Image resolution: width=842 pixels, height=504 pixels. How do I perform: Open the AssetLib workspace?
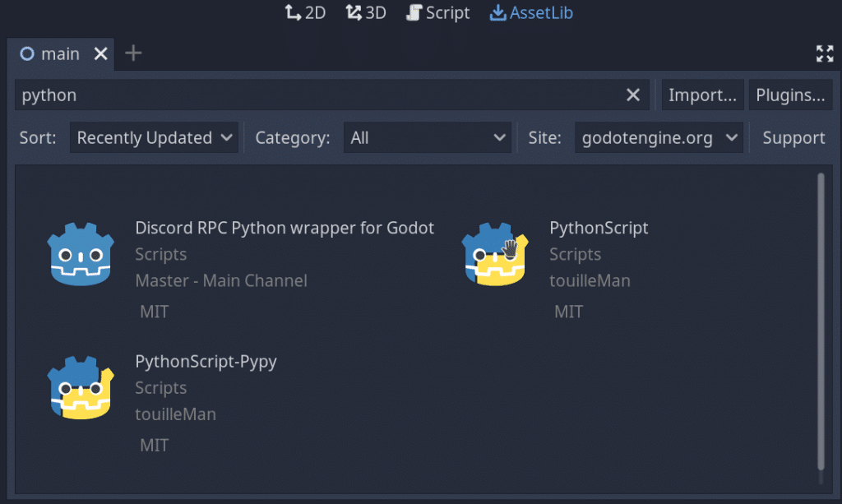[x=531, y=12]
